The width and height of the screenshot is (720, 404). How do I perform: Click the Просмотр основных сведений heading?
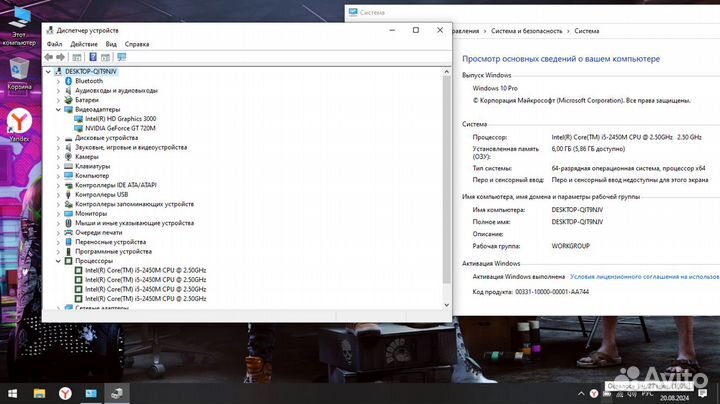coord(561,59)
